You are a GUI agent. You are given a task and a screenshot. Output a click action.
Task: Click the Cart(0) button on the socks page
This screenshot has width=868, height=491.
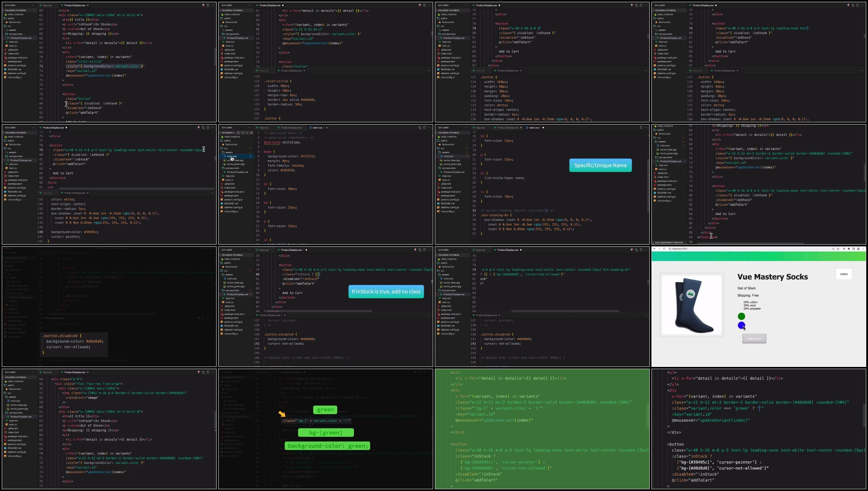[x=844, y=274]
